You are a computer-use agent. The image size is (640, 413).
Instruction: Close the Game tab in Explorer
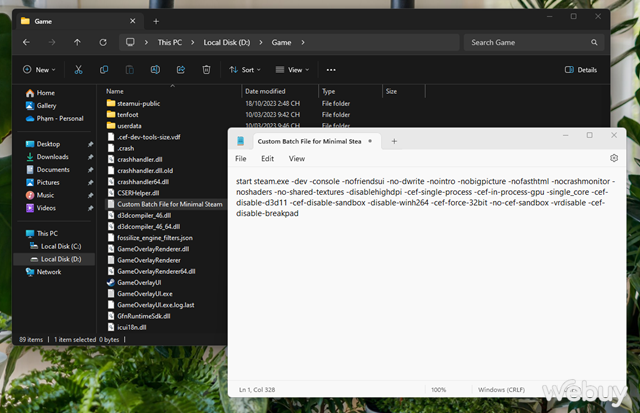[133, 21]
